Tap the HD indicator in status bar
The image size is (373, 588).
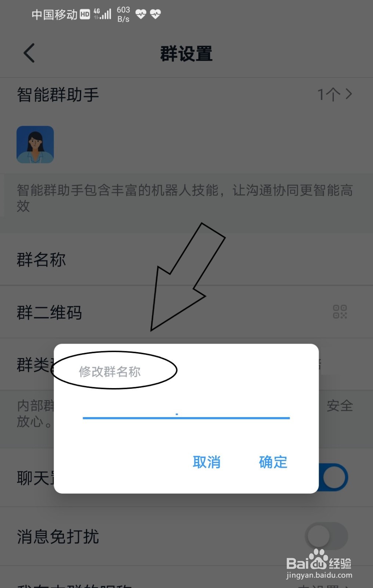(x=85, y=14)
